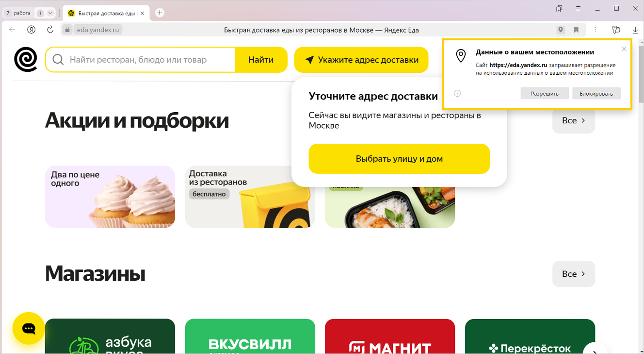Viewport: 644px width, 354px height.
Task: Click the location pin icon in address bar
Action: pyautogui.click(x=561, y=30)
